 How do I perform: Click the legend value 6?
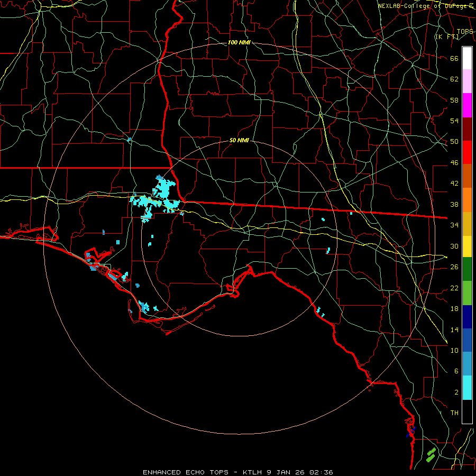point(456,371)
